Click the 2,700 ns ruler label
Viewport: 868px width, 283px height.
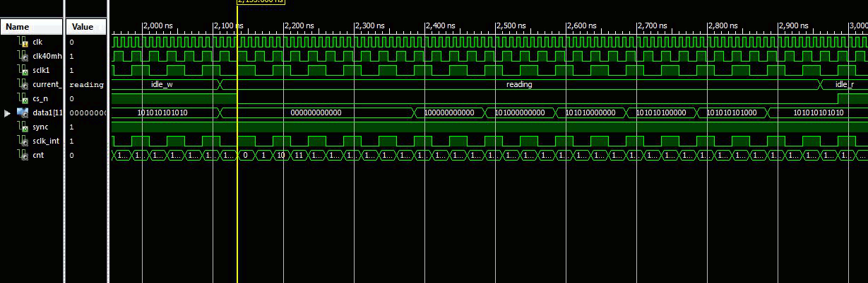point(653,25)
